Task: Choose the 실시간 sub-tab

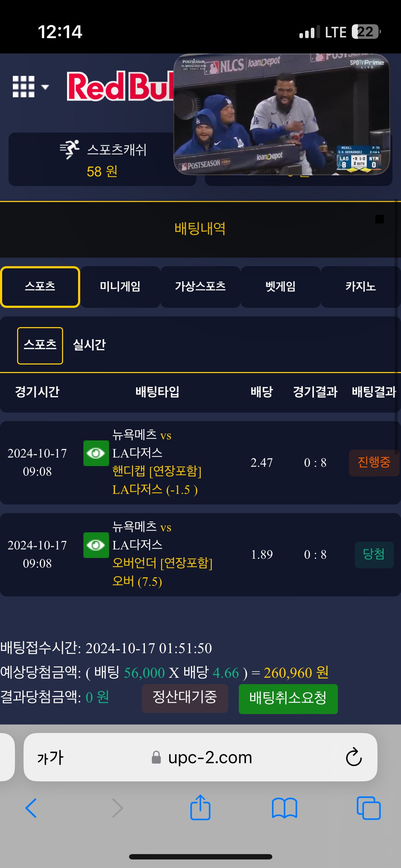Action: coord(89,345)
